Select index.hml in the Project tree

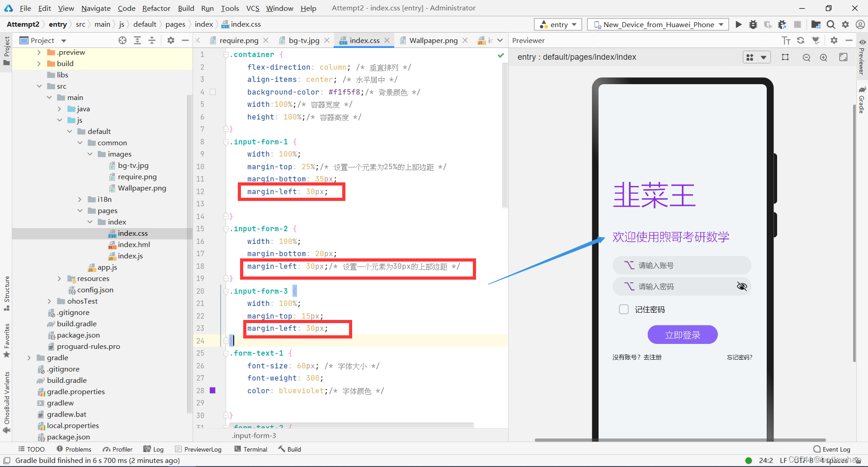pyautogui.click(x=134, y=244)
